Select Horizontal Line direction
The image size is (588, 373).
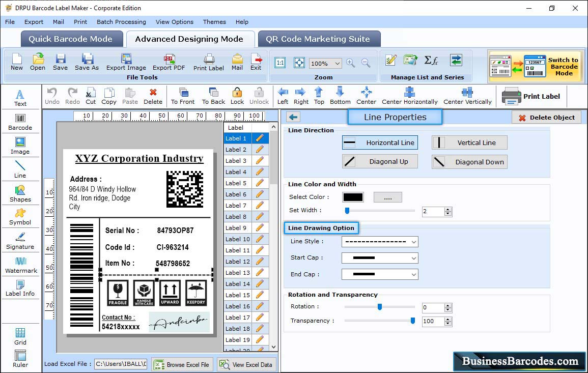(380, 142)
